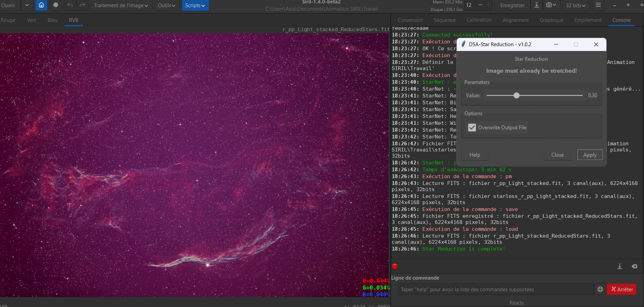
Task: Click the save-as download icon beside Enregistrer
Action: pos(537,5)
